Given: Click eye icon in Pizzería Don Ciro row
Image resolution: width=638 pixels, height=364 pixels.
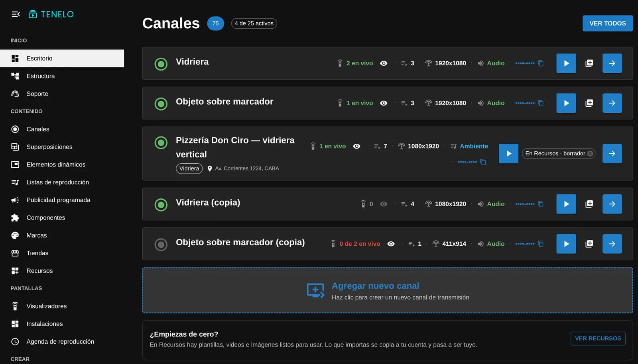Looking at the screenshot, I should pyautogui.click(x=356, y=147).
